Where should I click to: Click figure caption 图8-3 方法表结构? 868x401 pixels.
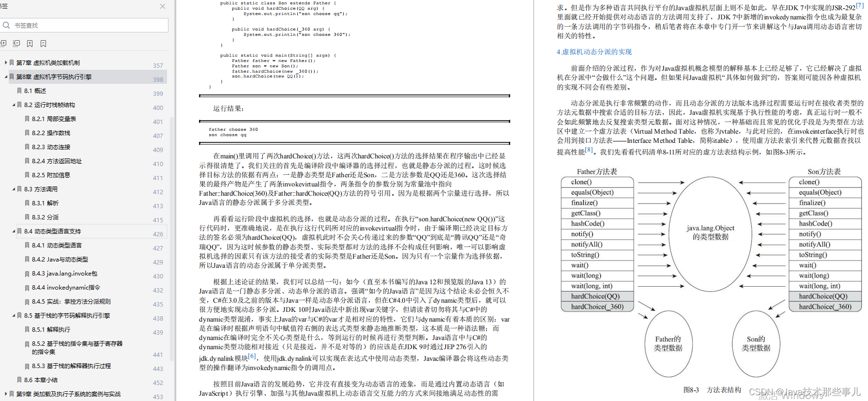(712, 389)
